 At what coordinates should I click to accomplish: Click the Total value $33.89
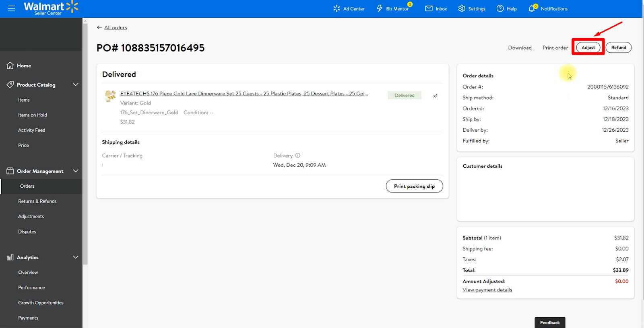coord(621,270)
